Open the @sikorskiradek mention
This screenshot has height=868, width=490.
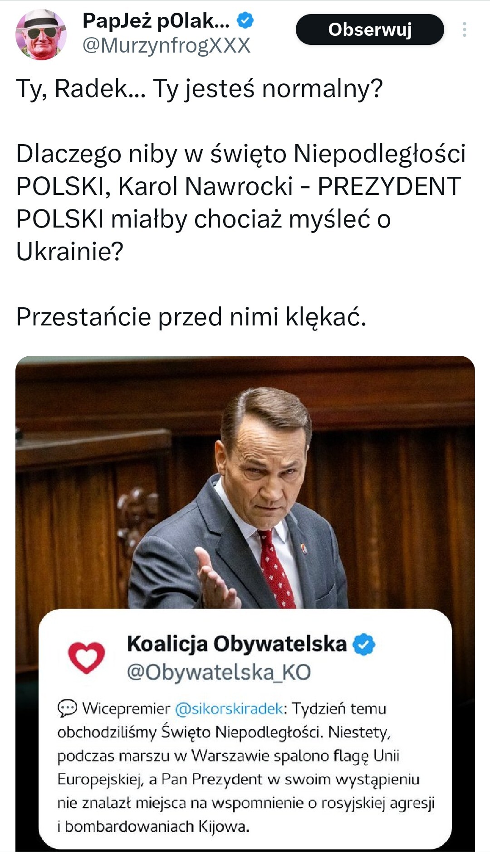point(229,708)
